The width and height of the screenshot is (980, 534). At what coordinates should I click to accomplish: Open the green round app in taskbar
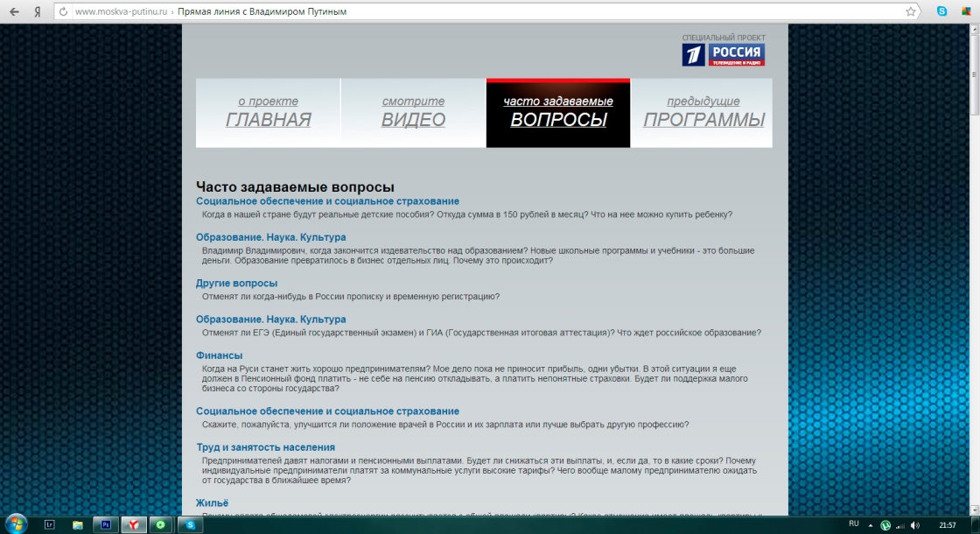point(161,524)
